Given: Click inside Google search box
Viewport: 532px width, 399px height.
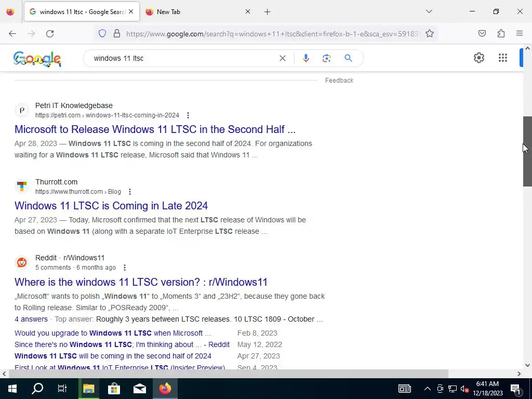Looking at the screenshot, I should tap(183, 58).
